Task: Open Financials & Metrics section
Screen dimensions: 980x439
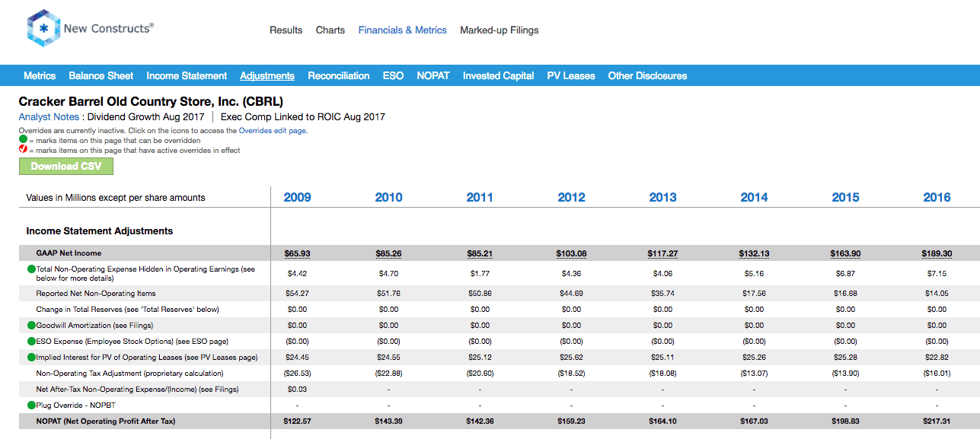Action: click(x=403, y=30)
